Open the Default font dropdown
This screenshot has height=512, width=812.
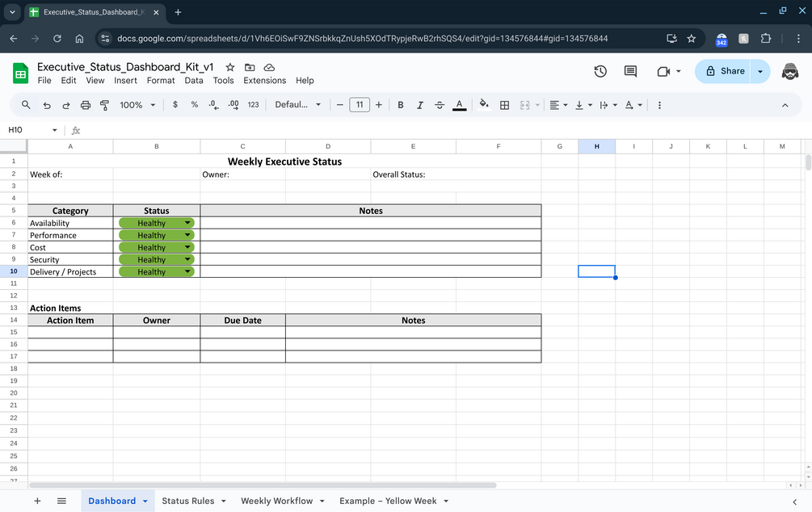tap(298, 104)
